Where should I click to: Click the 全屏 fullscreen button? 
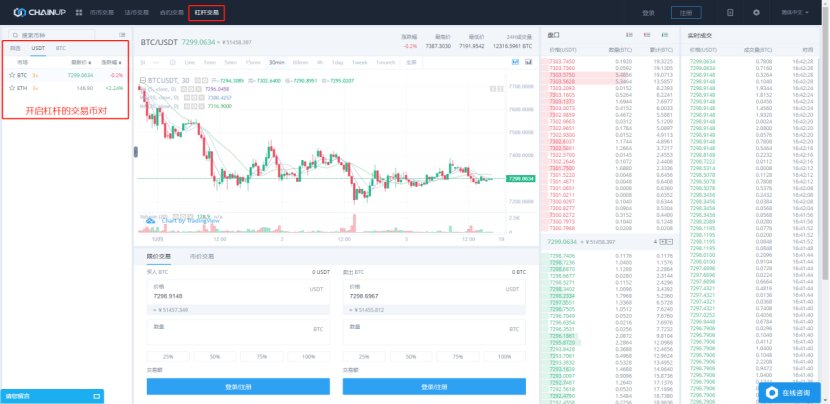[x=411, y=62]
